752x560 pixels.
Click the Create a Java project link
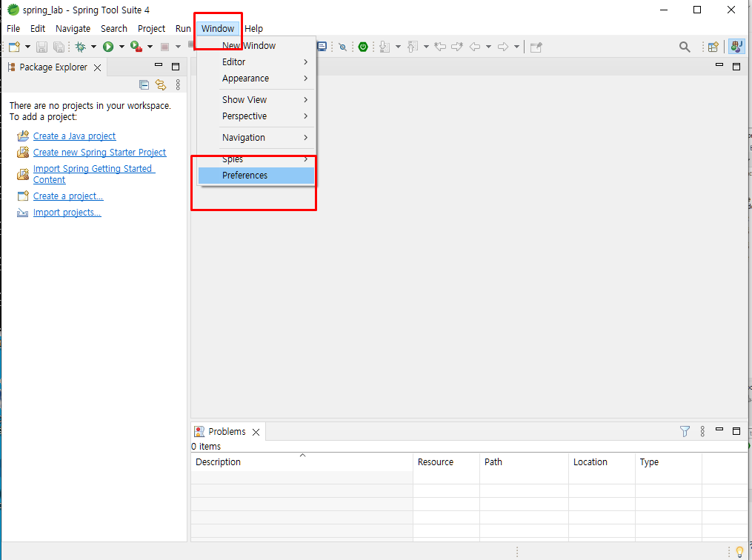[74, 136]
